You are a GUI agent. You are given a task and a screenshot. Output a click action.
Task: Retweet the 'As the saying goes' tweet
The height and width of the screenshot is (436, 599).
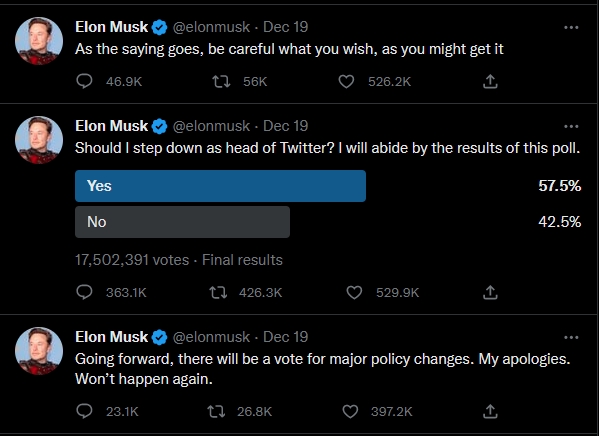[221, 81]
